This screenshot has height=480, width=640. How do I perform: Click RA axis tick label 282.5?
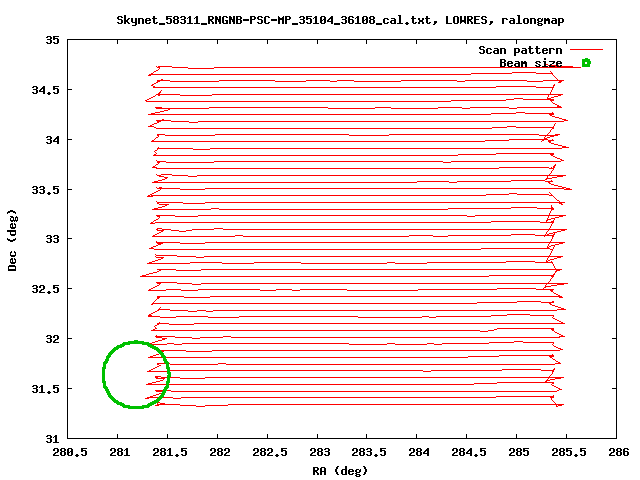[x=269, y=452]
